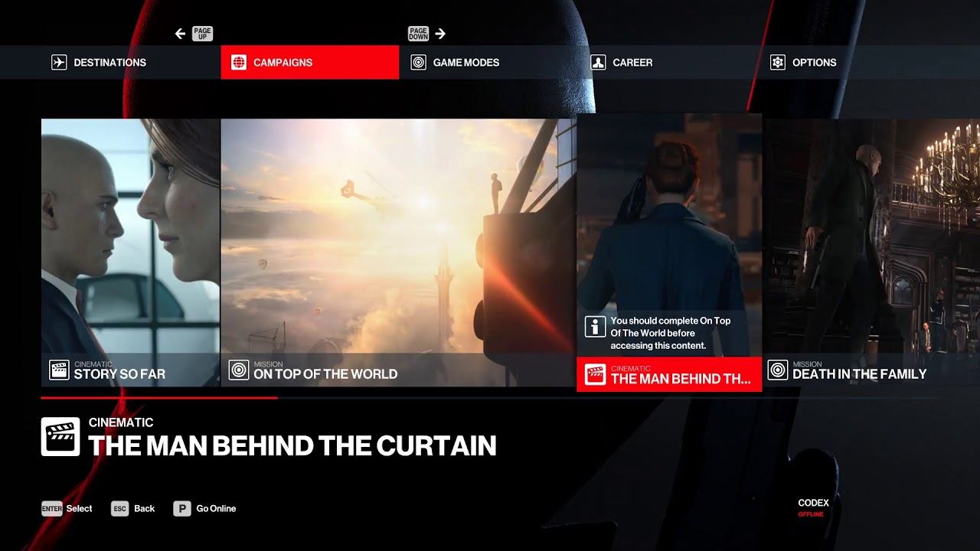This screenshot has width=980, height=551.
Task: Click the target Game Modes icon
Action: (418, 63)
